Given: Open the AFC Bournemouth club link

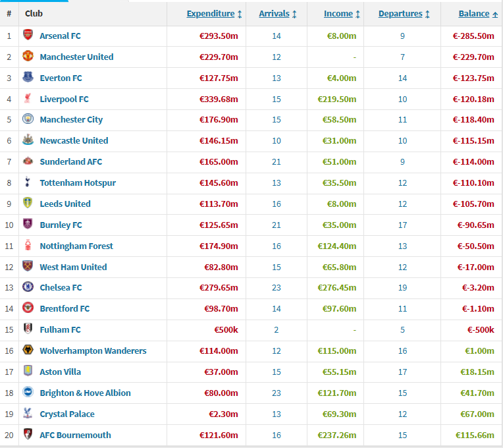Looking at the screenshot, I should pos(76,435).
